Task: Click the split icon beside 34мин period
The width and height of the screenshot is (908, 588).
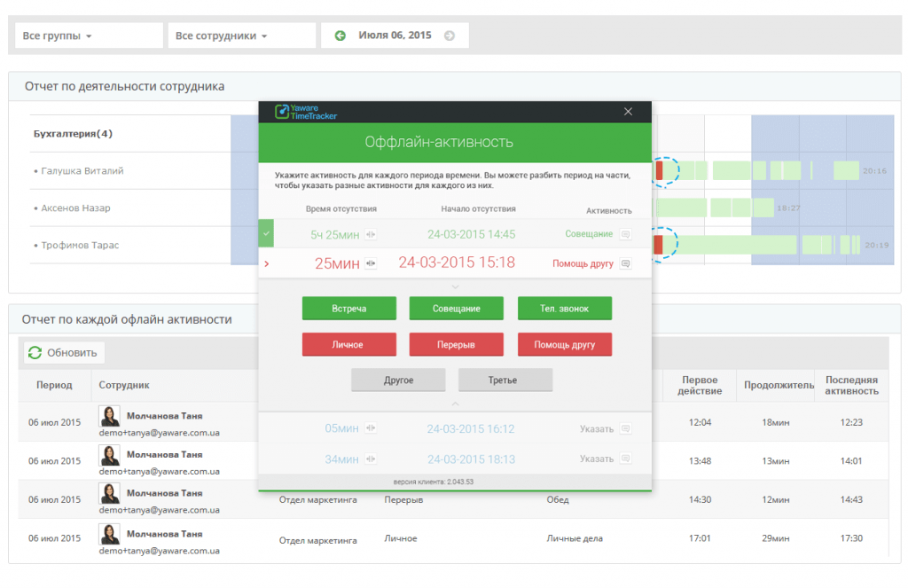Action: click(371, 459)
